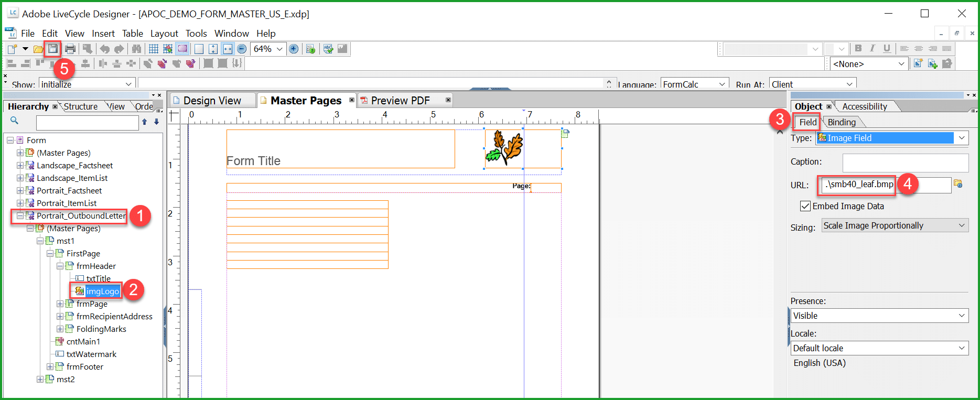980x400 pixels.
Task: Click the spell check ABC icon
Action: click(328, 49)
